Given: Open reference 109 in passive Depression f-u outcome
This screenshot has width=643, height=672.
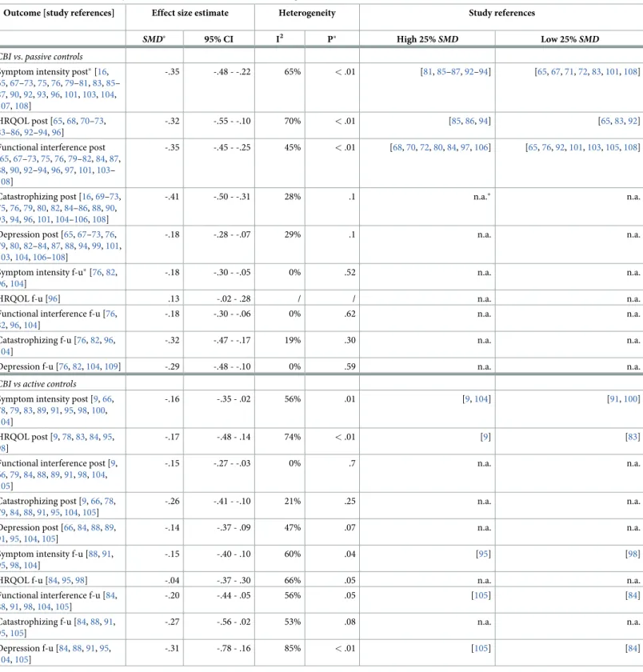Looking at the screenshot, I should [x=111, y=366].
